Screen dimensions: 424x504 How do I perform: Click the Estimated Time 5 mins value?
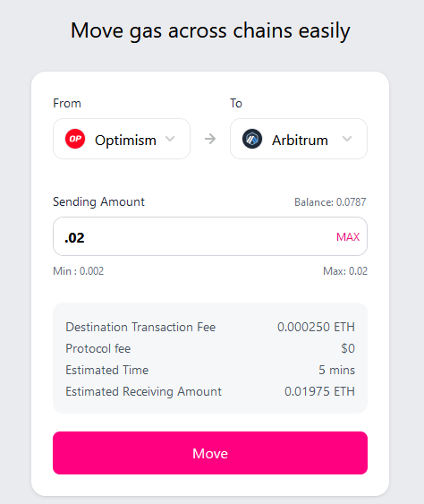tap(336, 371)
